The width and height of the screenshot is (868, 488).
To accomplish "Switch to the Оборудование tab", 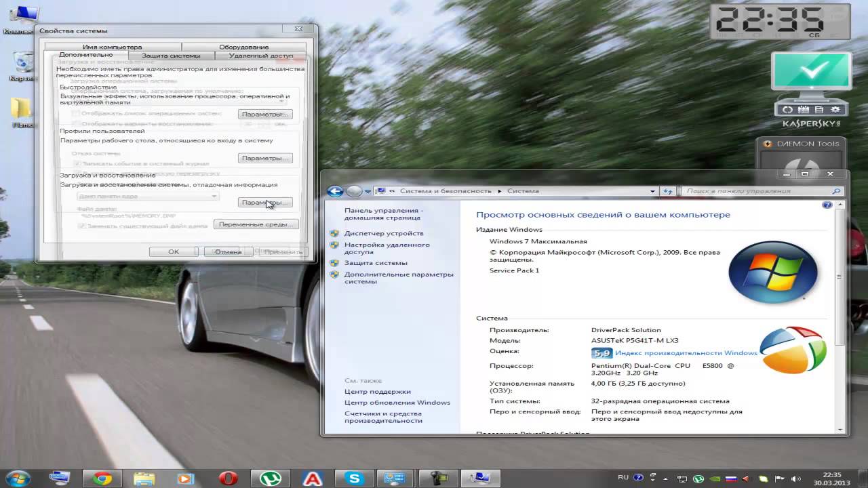I will pyautogui.click(x=243, y=47).
